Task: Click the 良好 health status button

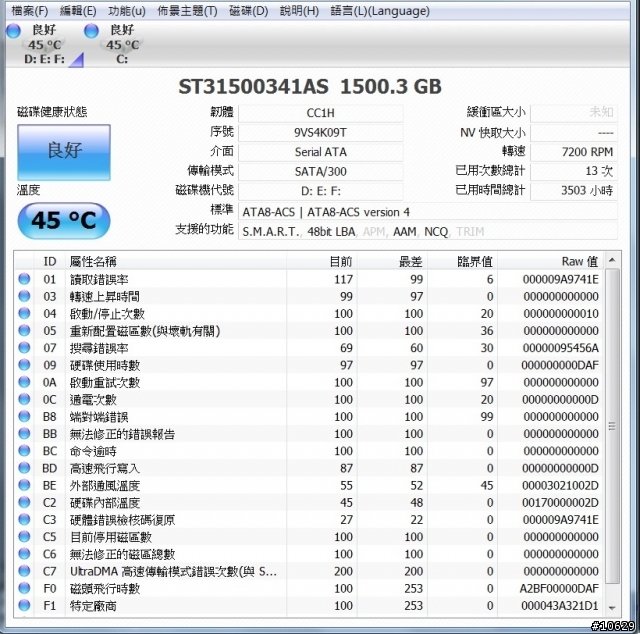Action: [64, 152]
